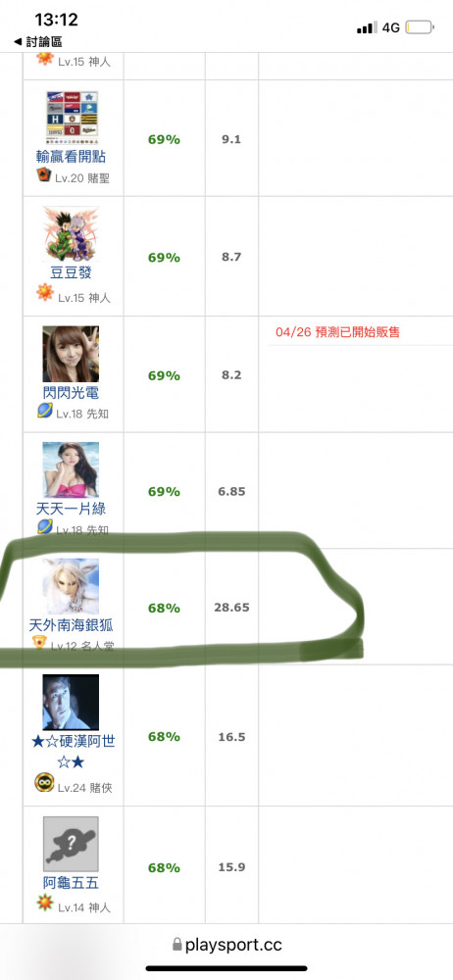Open 閃閃光電 profile photo
This screenshot has width=453, height=980.
[x=71, y=354]
